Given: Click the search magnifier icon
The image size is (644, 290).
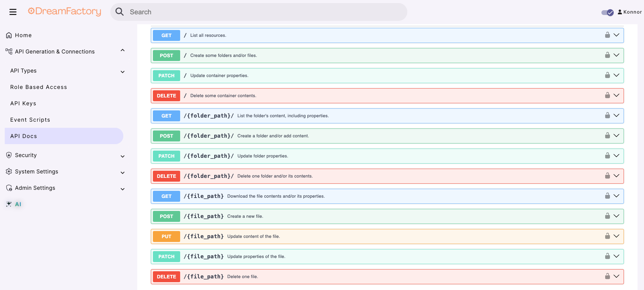Looking at the screenshot, I should 120,12.
